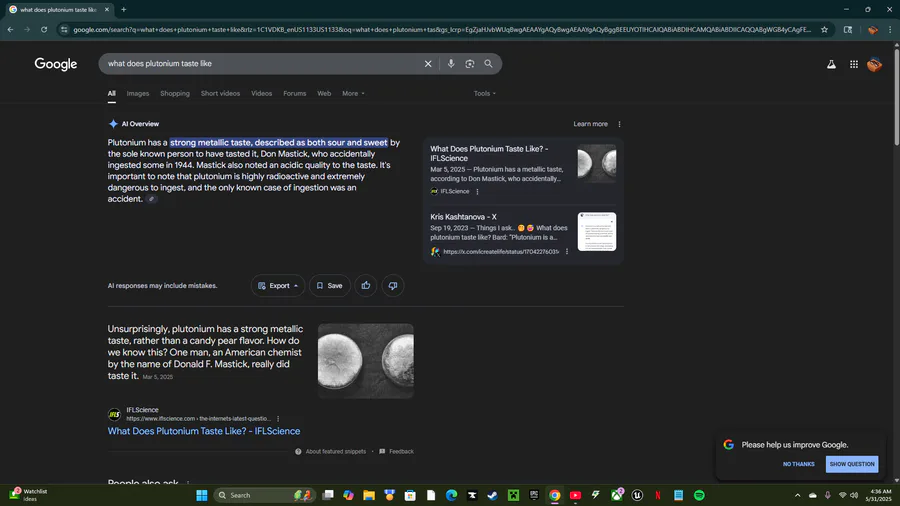Open a new browser tab
This screenshot has width=900, height=506.
pos(123,10)
